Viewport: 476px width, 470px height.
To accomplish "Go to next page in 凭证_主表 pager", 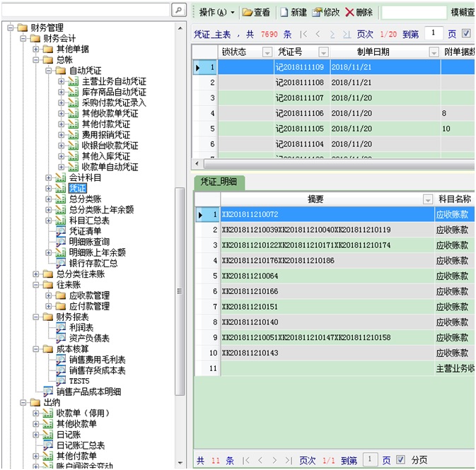I will pos(332,34).
